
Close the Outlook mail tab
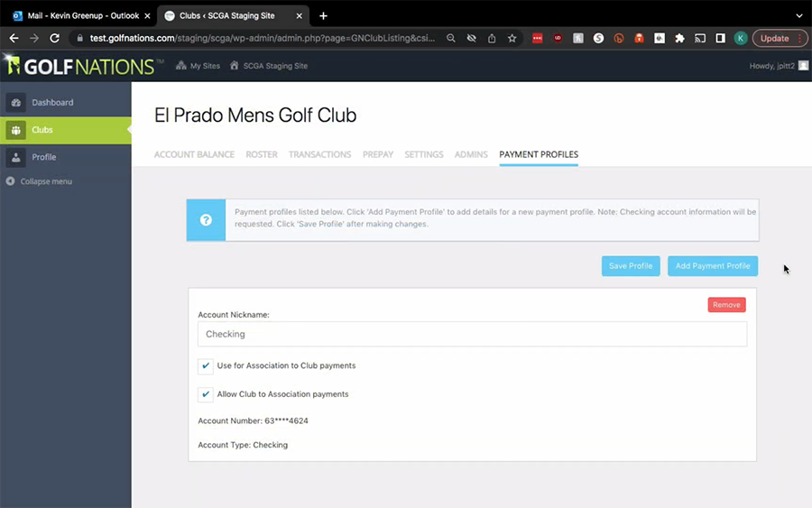[x=147, y=16]
